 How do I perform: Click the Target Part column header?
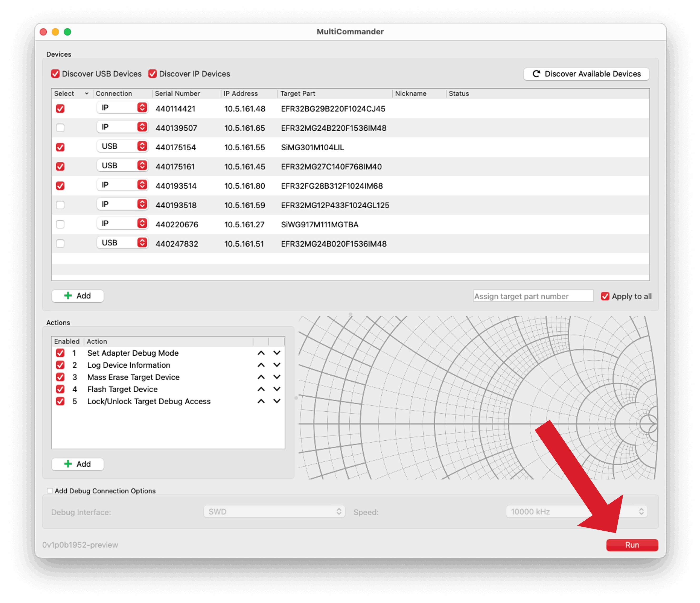[298, 93]
